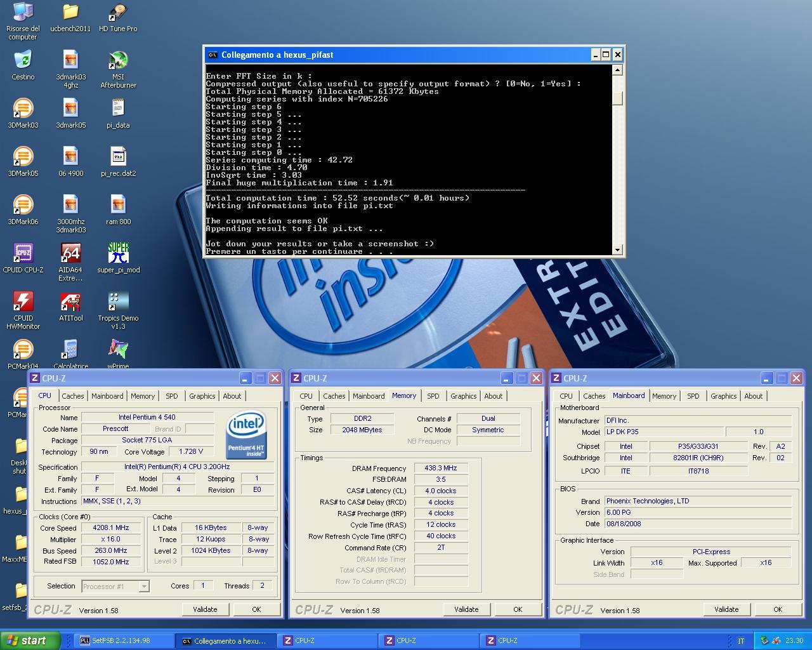Click Core Speed value 4208.1 MHz
Viewport: 812px width, 650px height.
point(111,528)
